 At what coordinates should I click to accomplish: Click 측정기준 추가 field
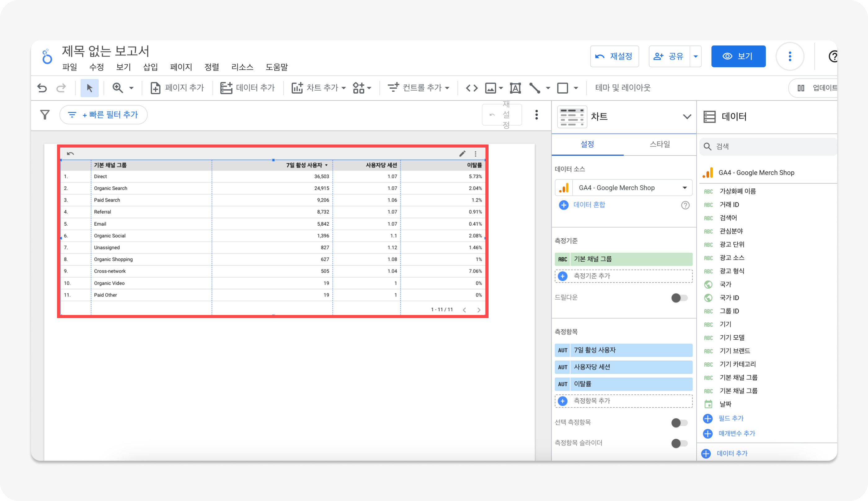pos(623,276)
